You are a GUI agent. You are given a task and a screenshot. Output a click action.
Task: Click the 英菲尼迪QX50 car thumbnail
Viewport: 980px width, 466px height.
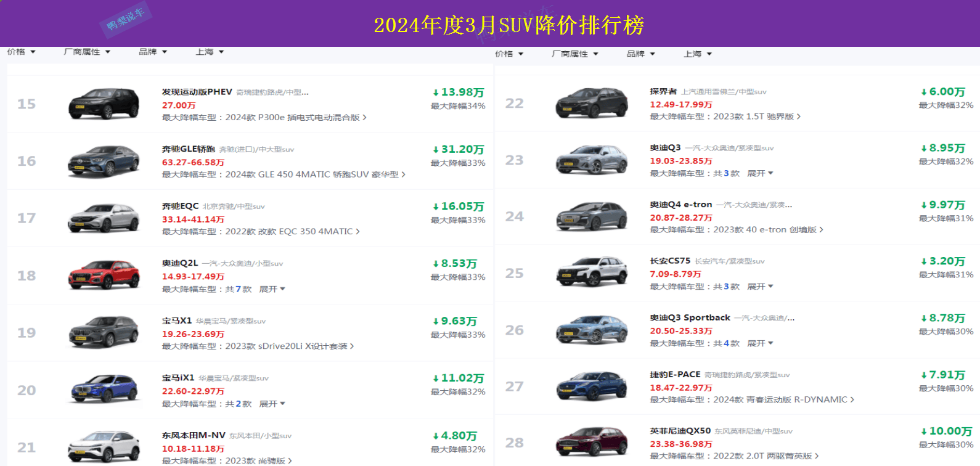click(592, 443)
